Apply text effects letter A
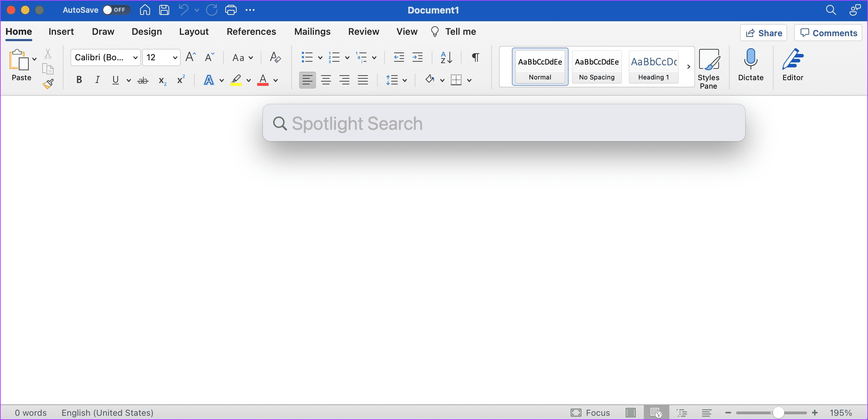Viewport: 868px width, 420px height. coord(209,80)
